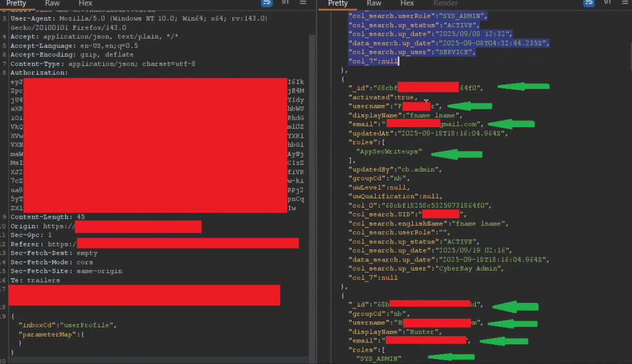Toggle the request pane word wrap icon

click(x=267, y=3)
